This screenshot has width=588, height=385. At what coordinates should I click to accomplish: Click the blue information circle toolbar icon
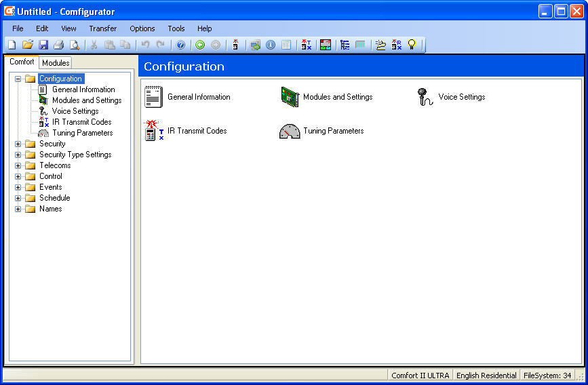click(x=271, y=45)
